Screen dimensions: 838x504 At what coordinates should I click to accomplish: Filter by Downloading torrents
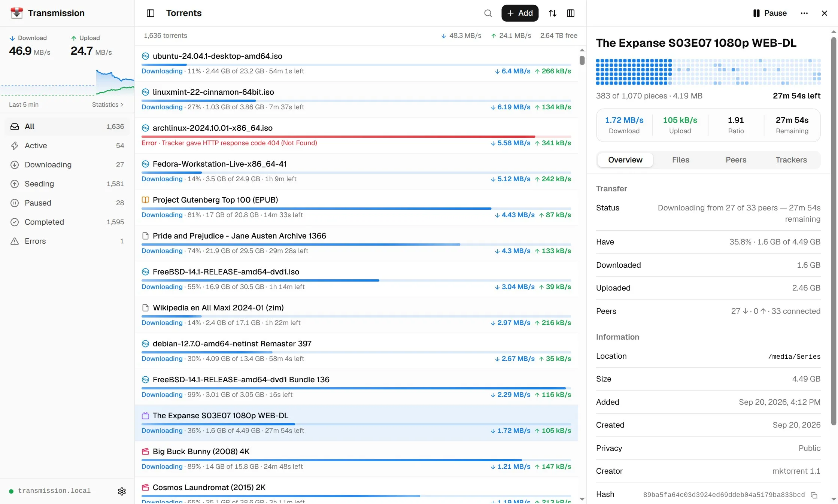tap(67, 165)
